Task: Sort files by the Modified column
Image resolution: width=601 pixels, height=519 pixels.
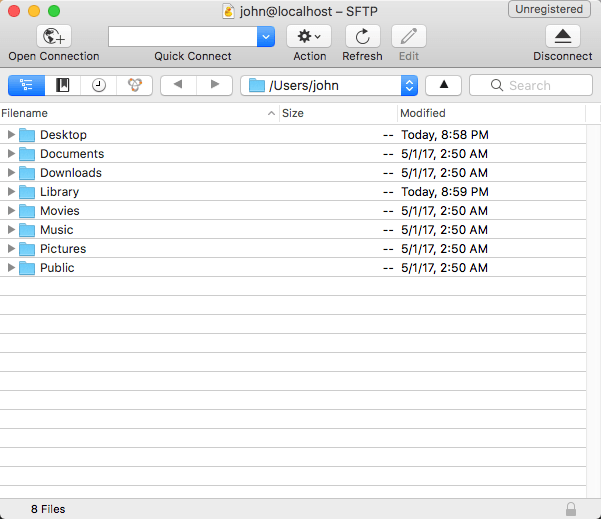Action: [x=490, y=113]
